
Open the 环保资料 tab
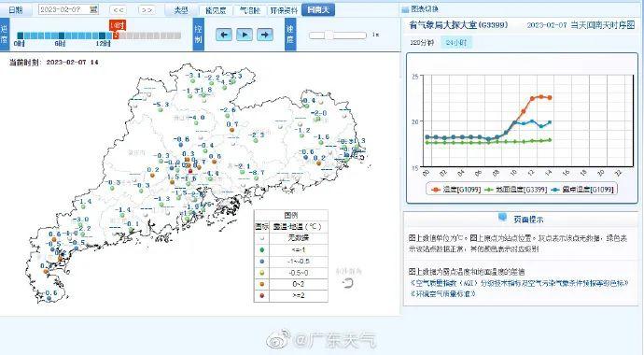pos(284,10)
